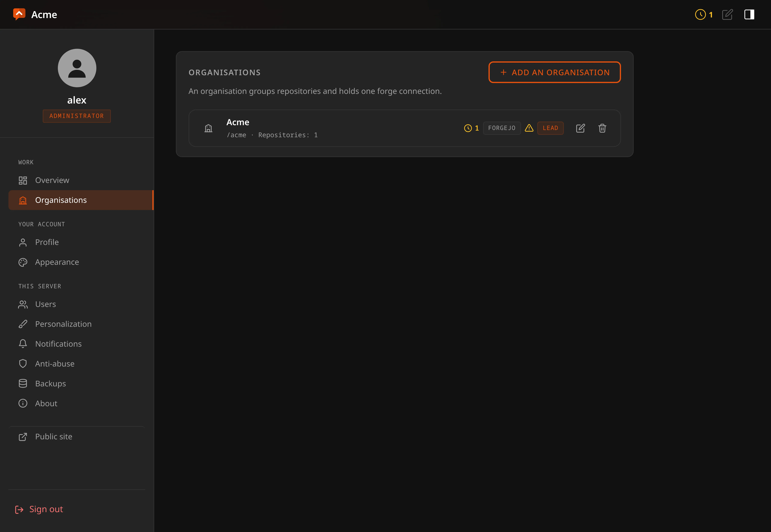This screenshot has height=532, width=771.
Task: Click the username "alex"
Action: [x=77, y=100]
